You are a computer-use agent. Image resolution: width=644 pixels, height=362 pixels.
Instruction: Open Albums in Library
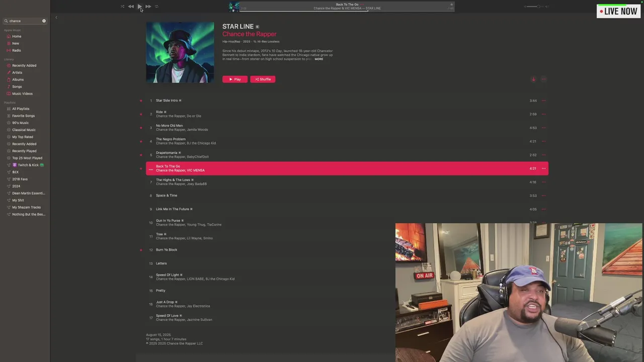(x=18, y=79)
